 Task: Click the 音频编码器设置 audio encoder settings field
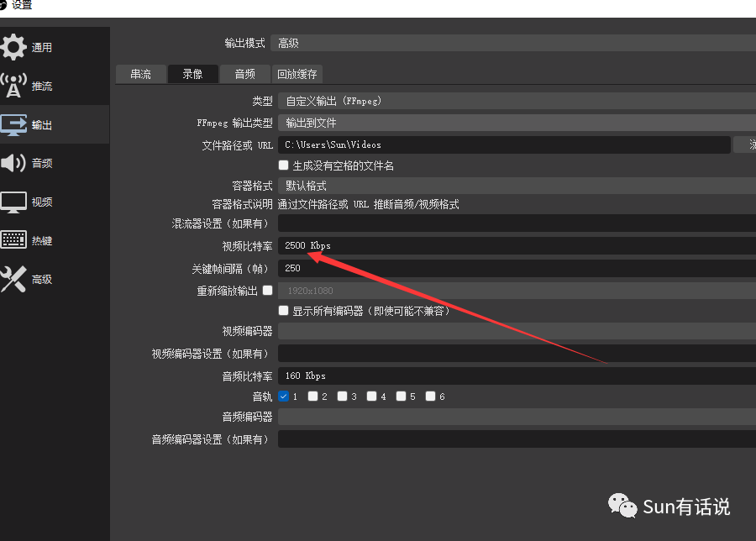pyautogui.click(x=517, y=439)
